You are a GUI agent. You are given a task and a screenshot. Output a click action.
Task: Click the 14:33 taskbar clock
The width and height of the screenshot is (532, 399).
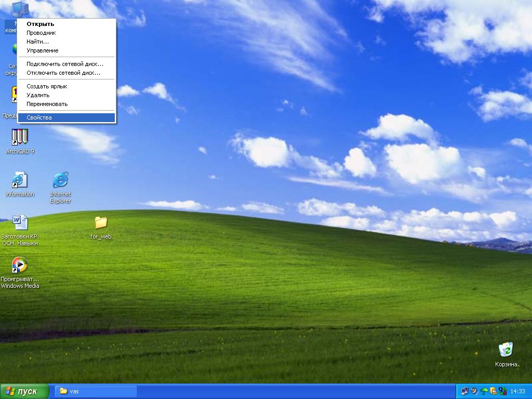pyautogui.click(x=518, y=392)
